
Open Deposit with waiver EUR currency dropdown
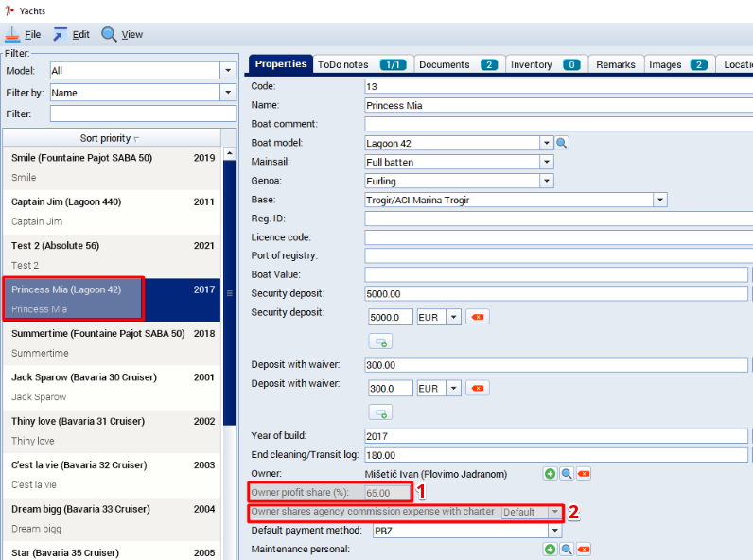click(x=453, y=388)
